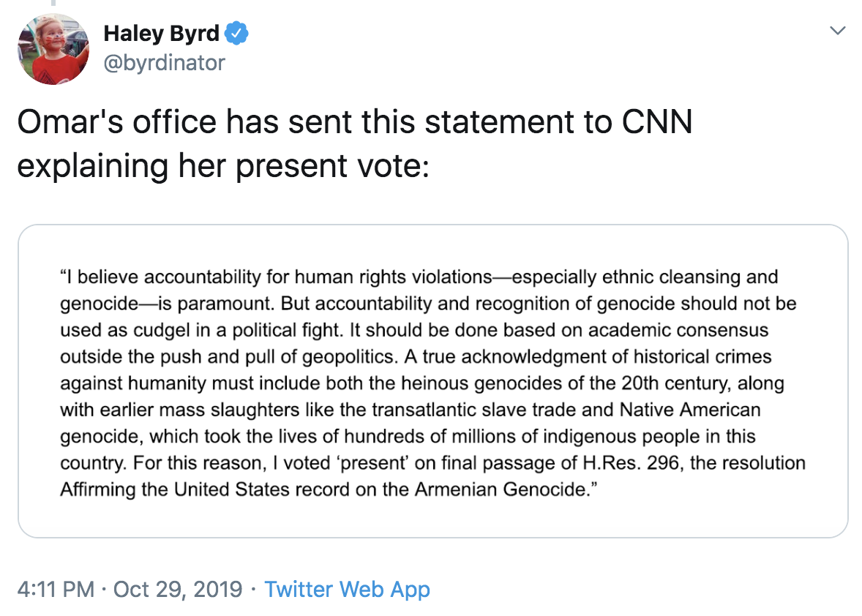Click the "explaining her present vote:" line
This screenshot has width=862, height=616.
222,166
